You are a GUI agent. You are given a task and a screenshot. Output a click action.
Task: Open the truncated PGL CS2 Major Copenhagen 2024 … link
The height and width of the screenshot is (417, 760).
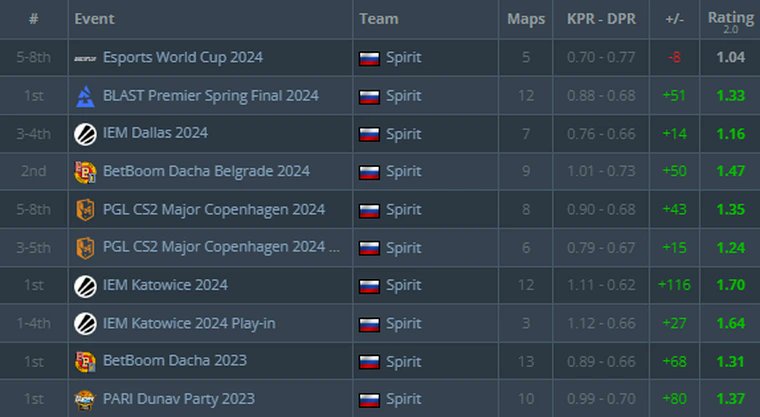pyautogui.click(x=222, y=247)
